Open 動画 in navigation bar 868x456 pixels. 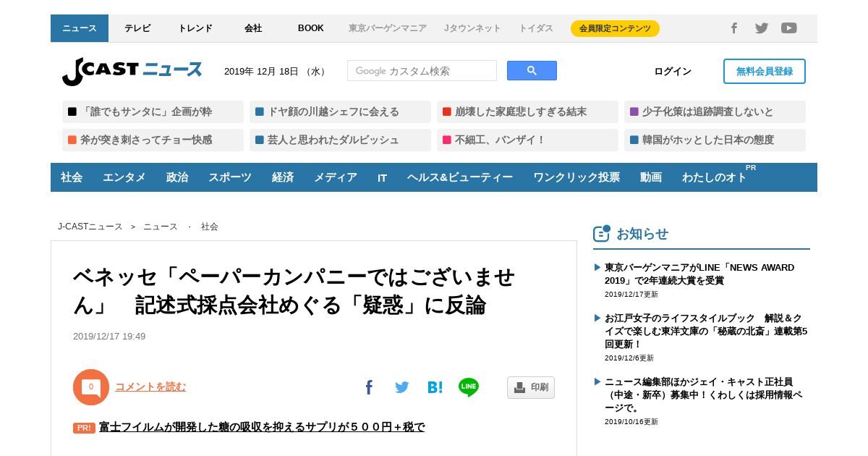pos(651,177)
